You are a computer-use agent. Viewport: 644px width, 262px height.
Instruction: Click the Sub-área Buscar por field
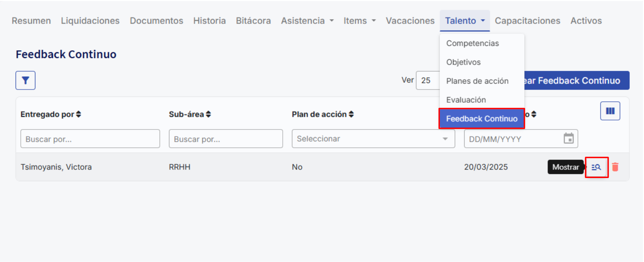[226, 139]
